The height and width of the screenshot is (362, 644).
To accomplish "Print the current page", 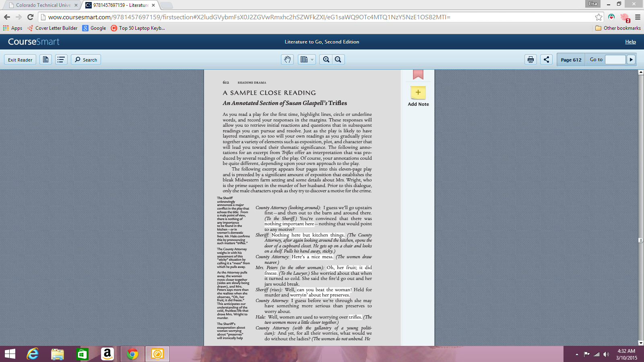I will [x=530, y=60].
